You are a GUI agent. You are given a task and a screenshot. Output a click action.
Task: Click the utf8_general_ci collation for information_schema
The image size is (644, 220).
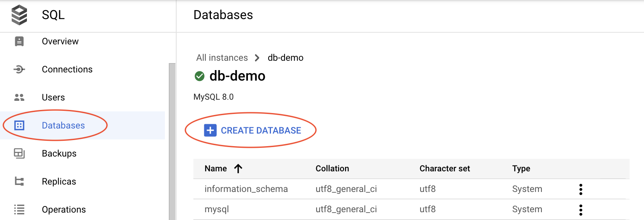click(346, 189)
